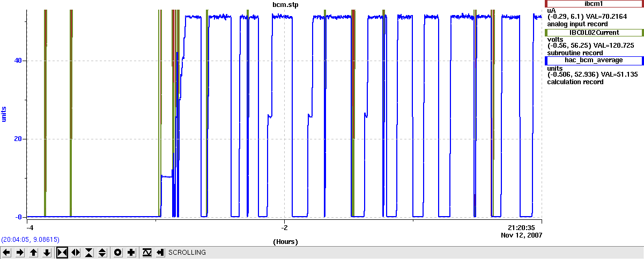This screenshot has height=259, width=644.
Task: Pan the plot up with up-arrow button
Action: 33,252
